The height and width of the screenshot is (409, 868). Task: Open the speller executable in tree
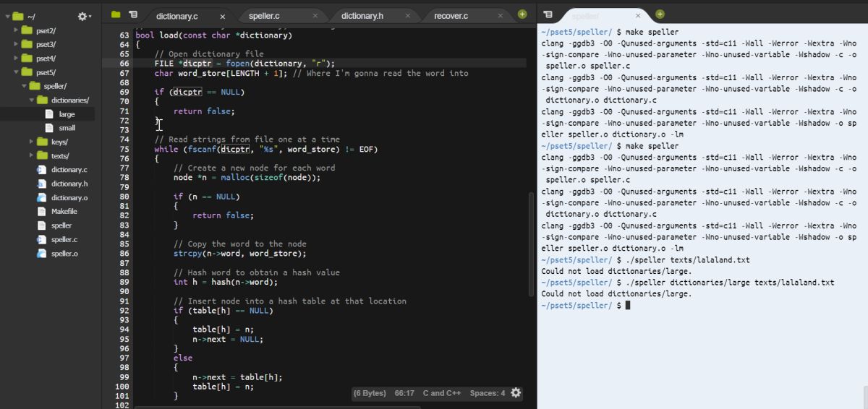pos(61,225)
